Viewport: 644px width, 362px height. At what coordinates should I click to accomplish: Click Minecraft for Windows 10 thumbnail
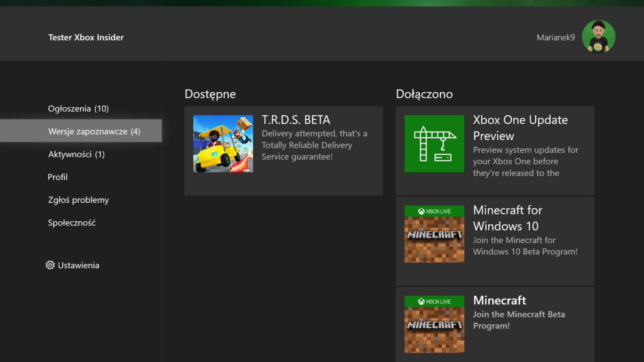click(434, 234)
